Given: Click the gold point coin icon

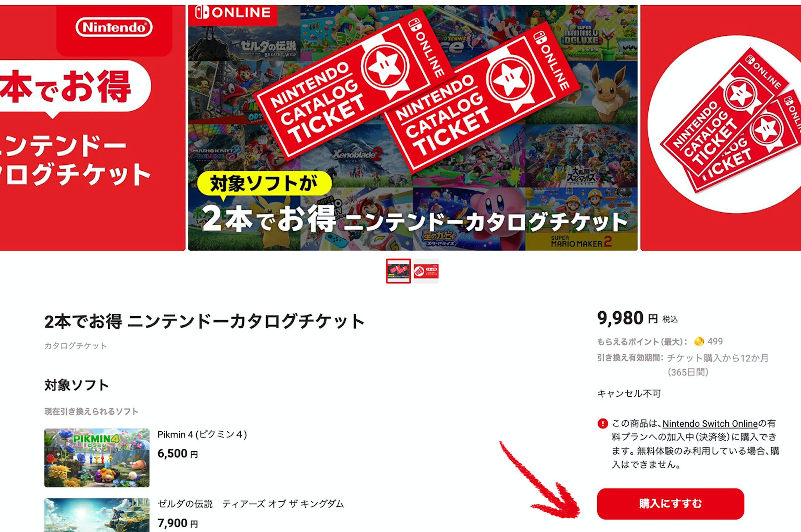Looking at the screenshot, I should pos(699,341).
